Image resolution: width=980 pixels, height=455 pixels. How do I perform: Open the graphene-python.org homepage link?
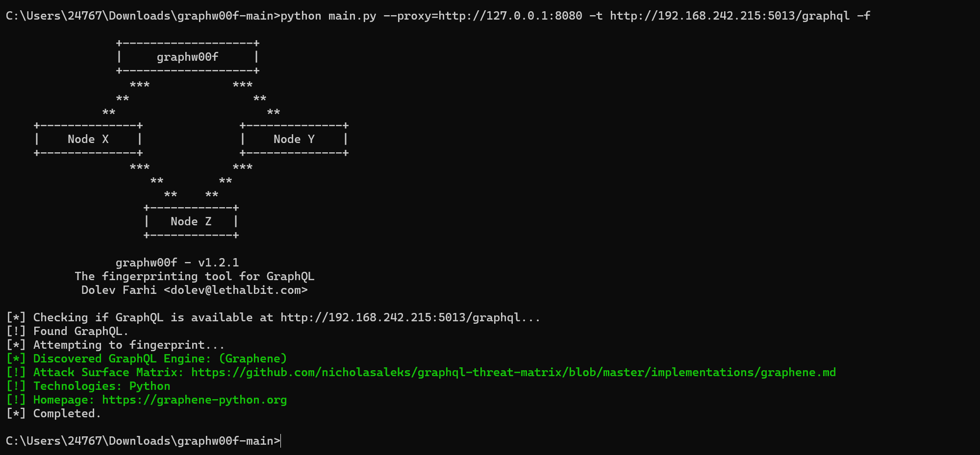[194, 400]
